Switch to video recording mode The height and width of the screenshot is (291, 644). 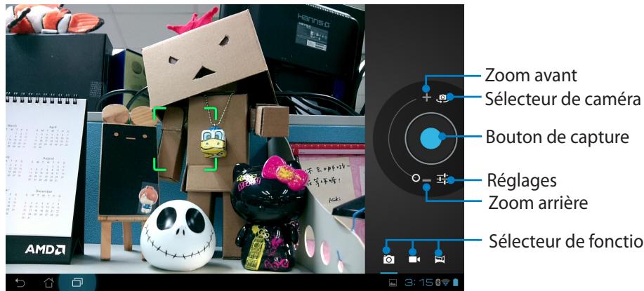coord(414,259)
